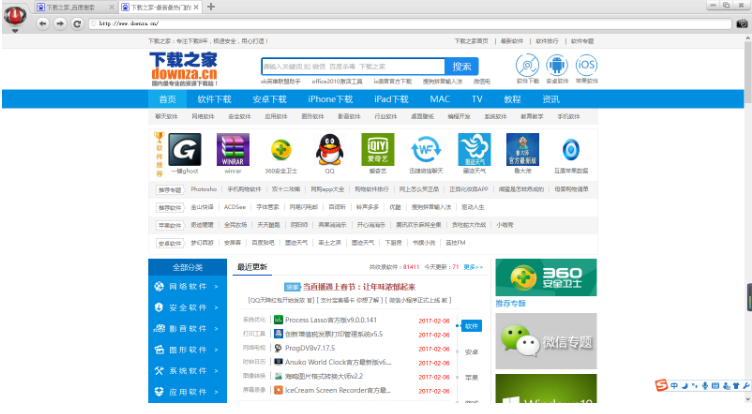
Task: Click the browser forward arrow button
Action: 60,24
